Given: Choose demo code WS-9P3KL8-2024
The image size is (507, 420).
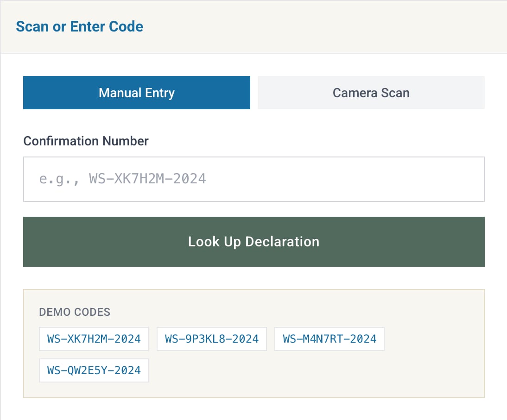Looking at the screenshot, I should 212,339.
